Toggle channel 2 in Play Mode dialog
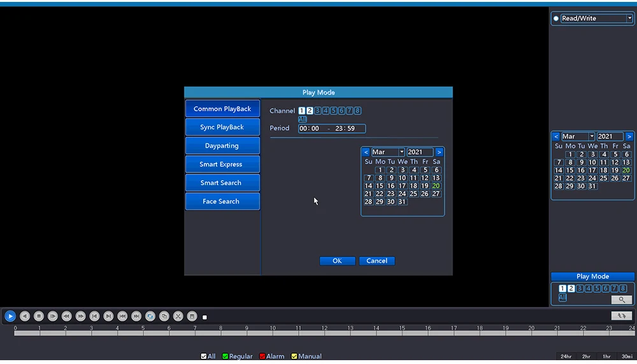This screenshot has height=364, width=637. (310, 111)
